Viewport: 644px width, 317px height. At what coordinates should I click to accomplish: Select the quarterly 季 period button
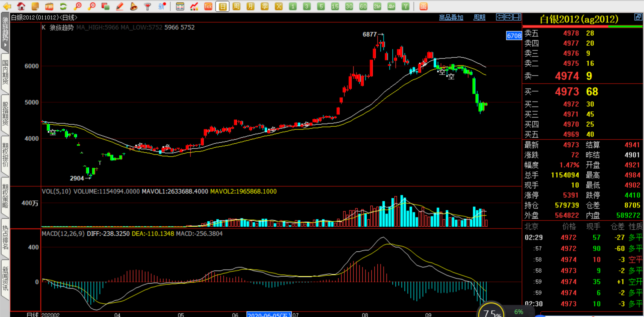(x=264, y=6)
